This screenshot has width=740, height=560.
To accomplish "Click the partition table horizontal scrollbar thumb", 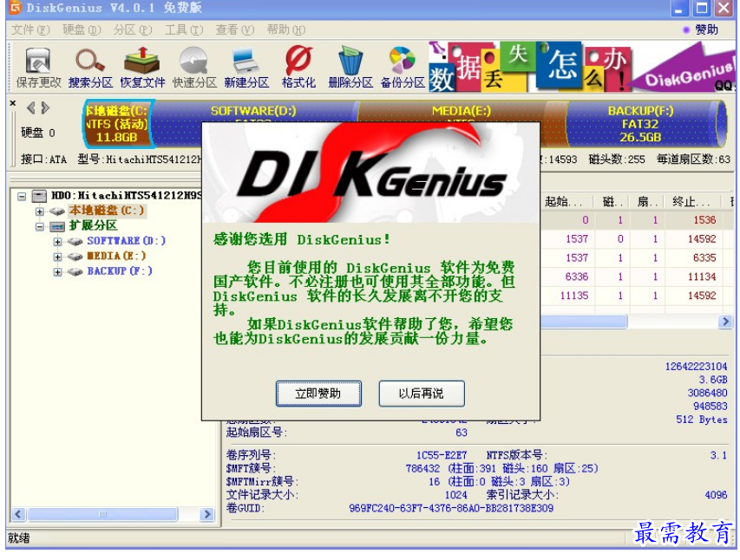I will [x=583, y=322].
